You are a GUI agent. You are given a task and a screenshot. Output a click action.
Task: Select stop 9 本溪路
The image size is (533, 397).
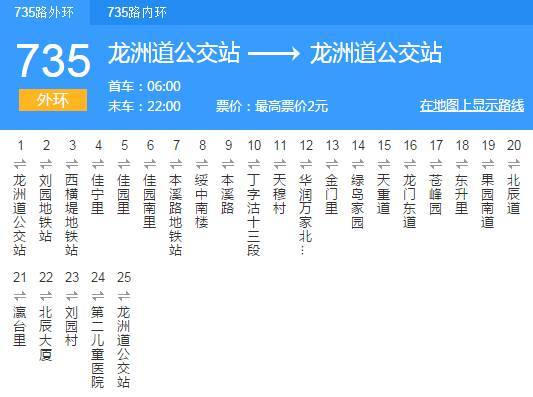pyautogui.click(x=228, y=194)
